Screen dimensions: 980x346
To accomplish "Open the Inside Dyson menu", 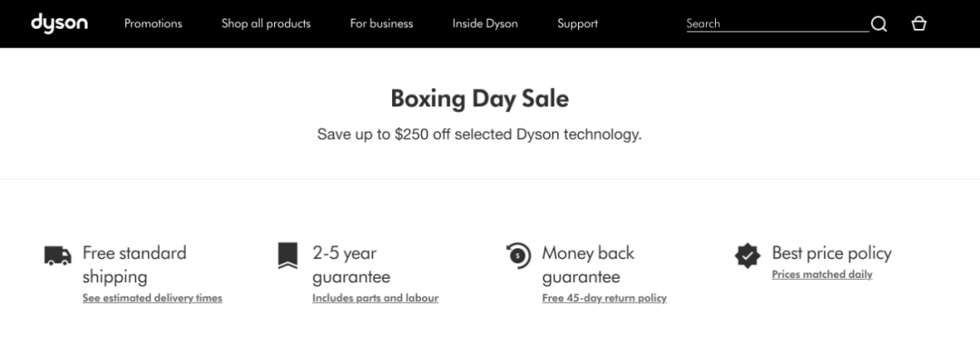I will pyautogui.click(x=485, y=24).
